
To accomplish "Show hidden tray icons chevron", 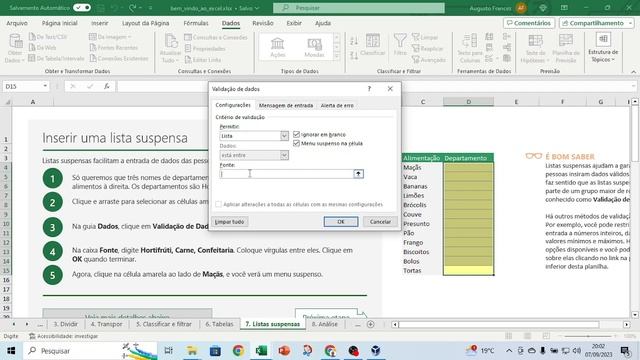I will click(509, 351).
